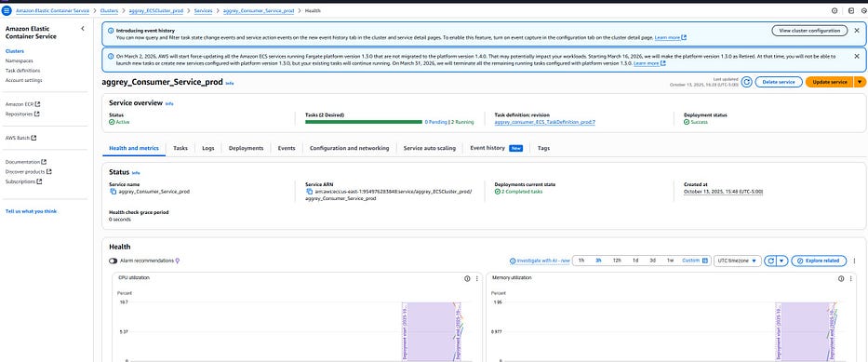
Task: Open the Event history tab
Action: tap(496, 148)
